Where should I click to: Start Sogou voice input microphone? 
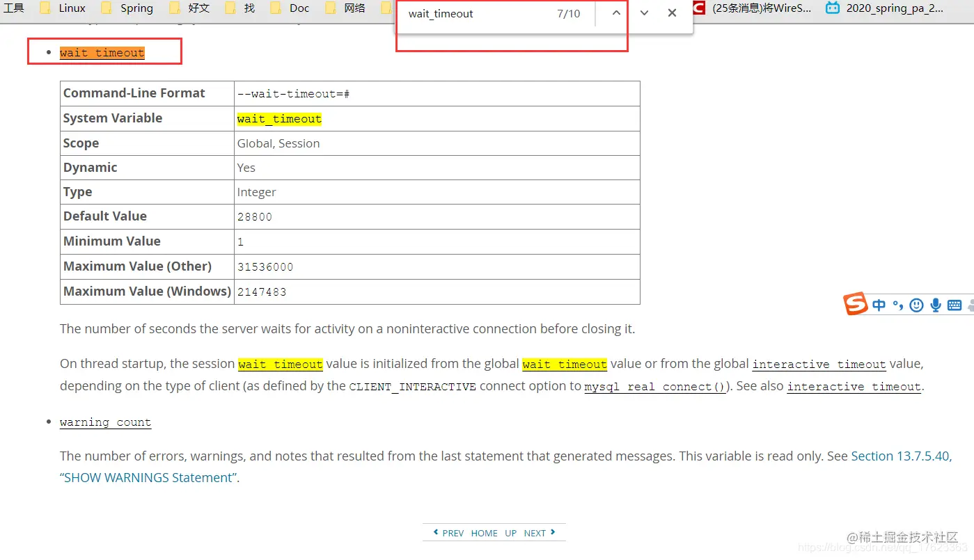pos(936,305)
